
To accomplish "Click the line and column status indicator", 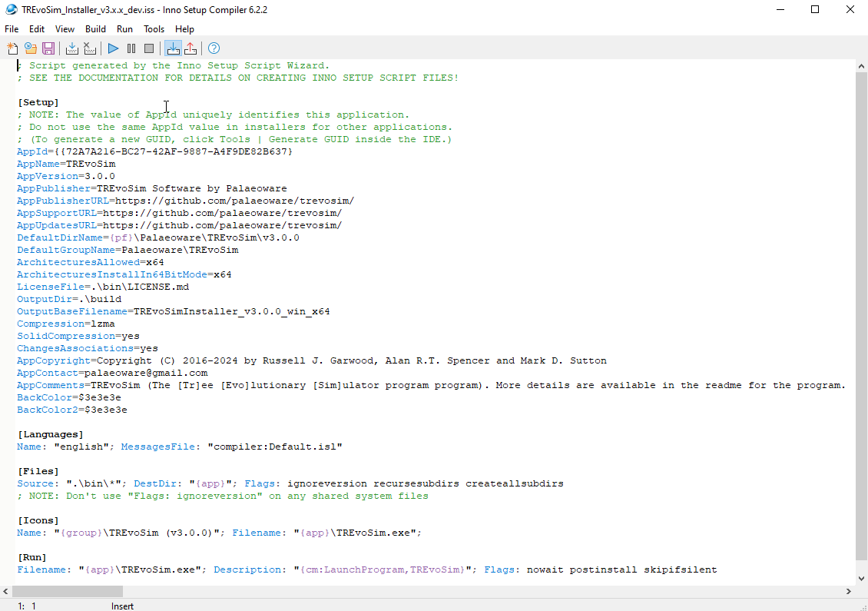I will pyautogui.click(x=27, y=606).
